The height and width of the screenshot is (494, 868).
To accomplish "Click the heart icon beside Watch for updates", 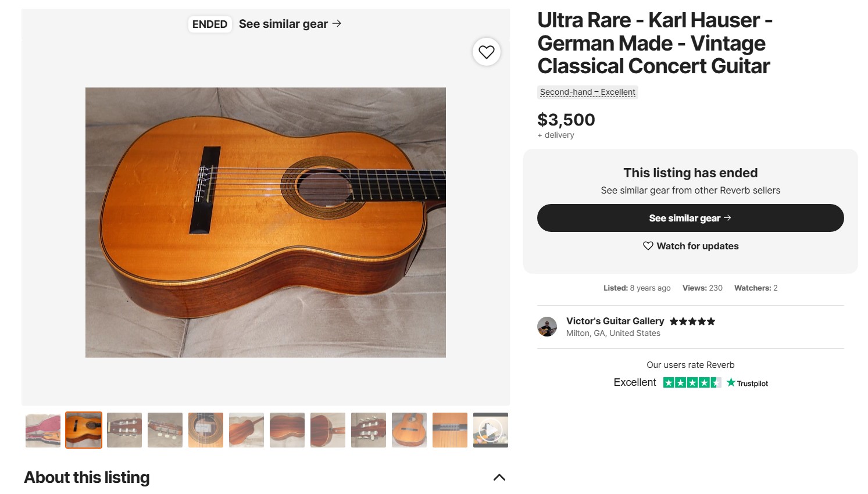I will pyautogui.click(x=648, y=246).
